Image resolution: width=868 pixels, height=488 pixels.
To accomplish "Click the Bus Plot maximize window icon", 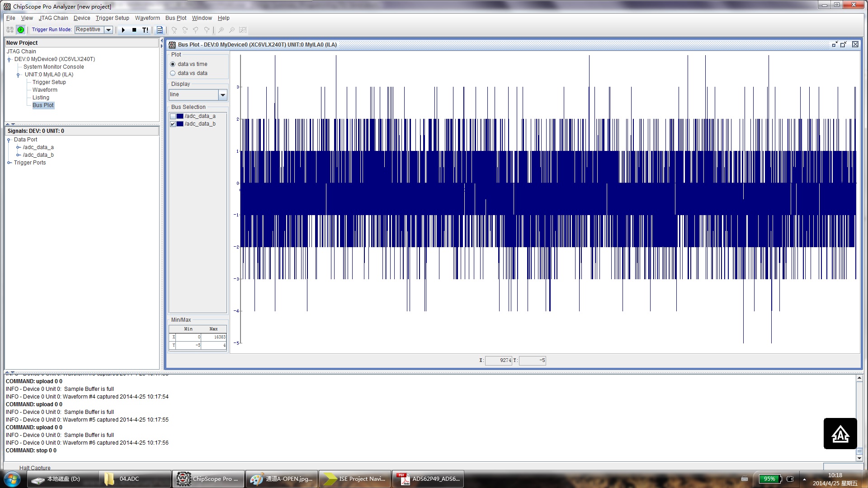I will (844, 44).
